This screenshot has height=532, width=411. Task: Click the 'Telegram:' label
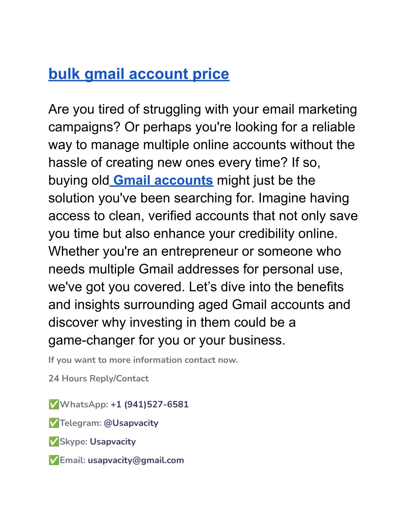(x=81, y=423)
